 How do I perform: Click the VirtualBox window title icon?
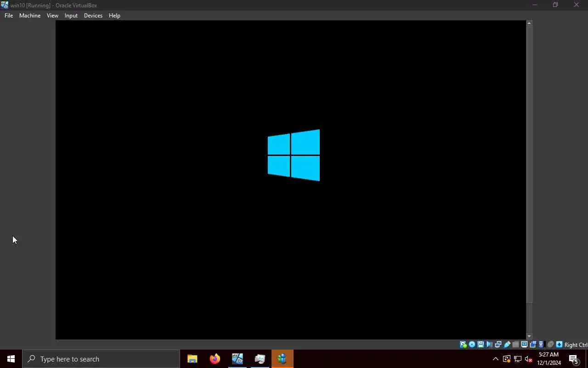tap(5, 5)
